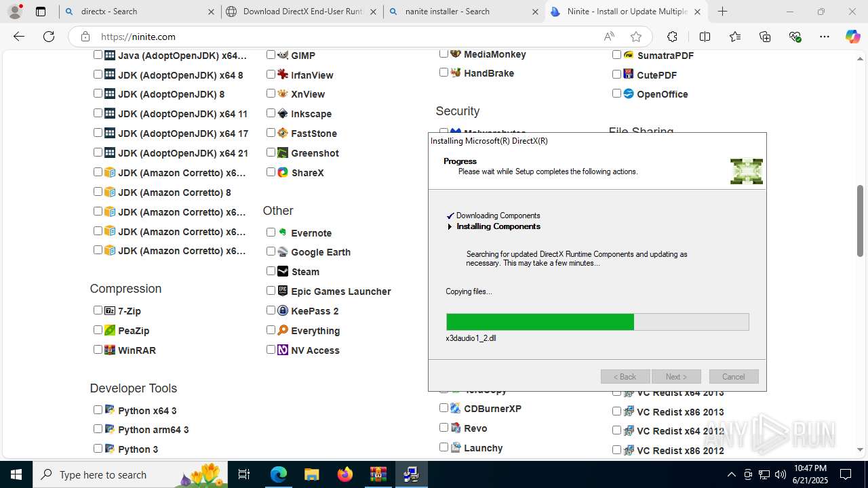Viewport: 868px width, 488px height.
Task: Click the WinRAR books icon
Action: (110, 350)
